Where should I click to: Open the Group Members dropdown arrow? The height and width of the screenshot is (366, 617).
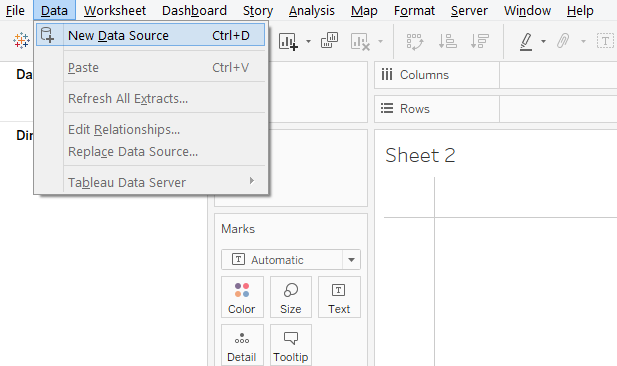coord(584,41)
